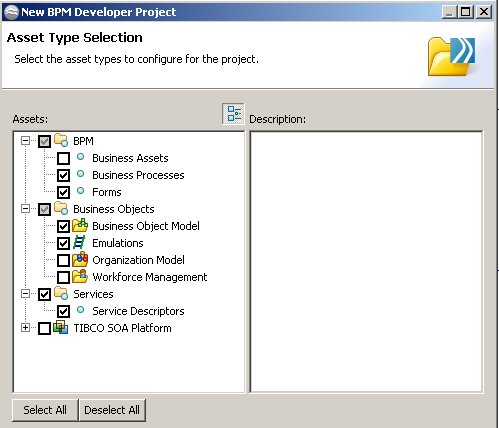The width and height of the screenshot is (499, 428).
Task: Click the Organization Model icon
Action: click(x=80, y=259)
